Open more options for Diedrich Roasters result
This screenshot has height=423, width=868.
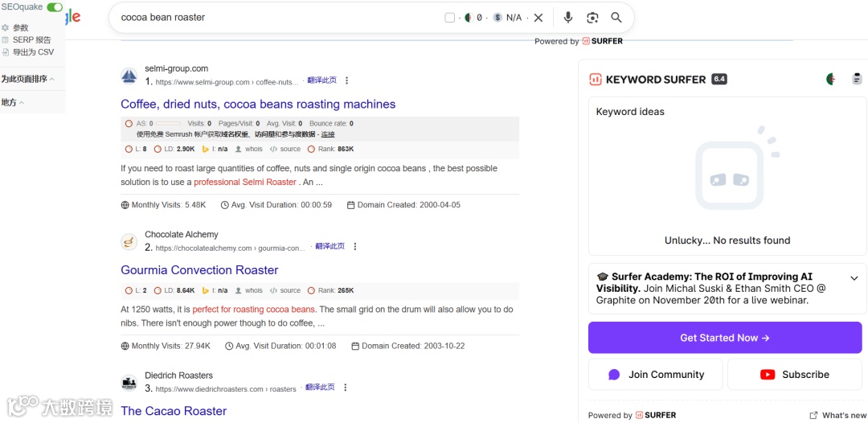point(346,388)
